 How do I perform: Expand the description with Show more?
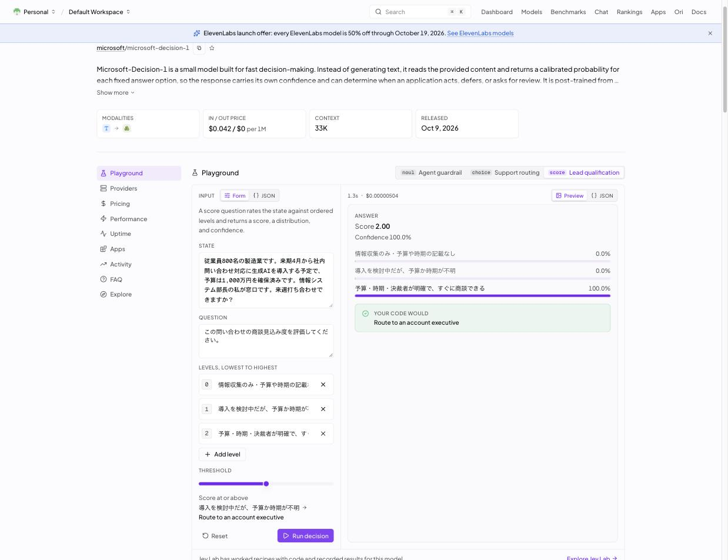[116, 92]
